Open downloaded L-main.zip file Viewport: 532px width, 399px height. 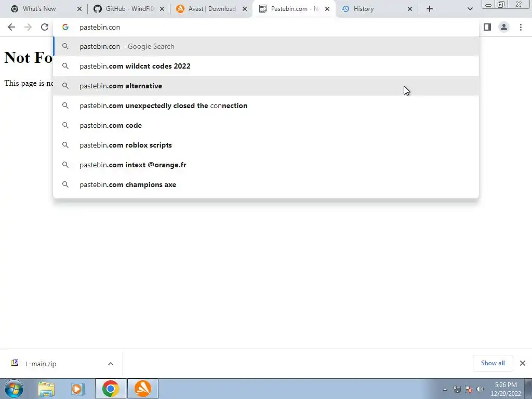(41, 364)
